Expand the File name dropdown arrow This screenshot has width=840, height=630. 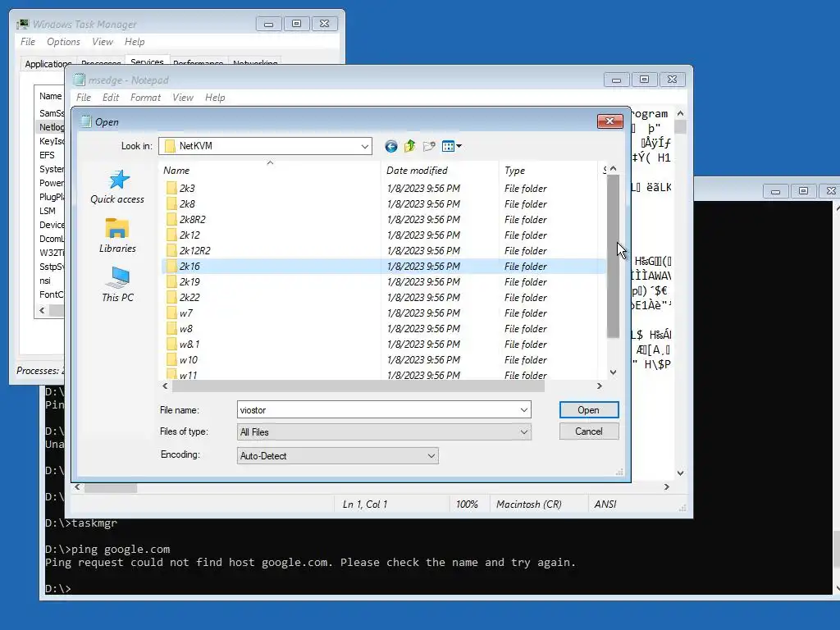coord(524,410)
